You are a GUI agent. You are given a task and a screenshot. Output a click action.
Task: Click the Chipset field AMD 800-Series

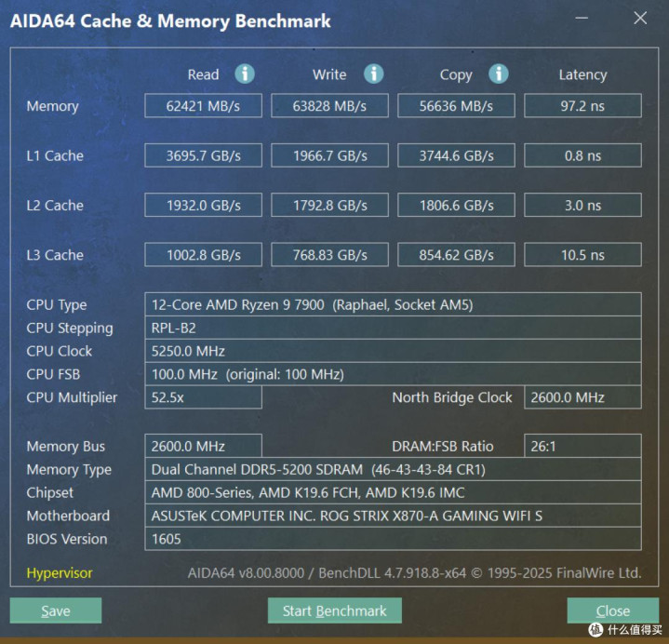pyautogui.click(x=393, y=492)
